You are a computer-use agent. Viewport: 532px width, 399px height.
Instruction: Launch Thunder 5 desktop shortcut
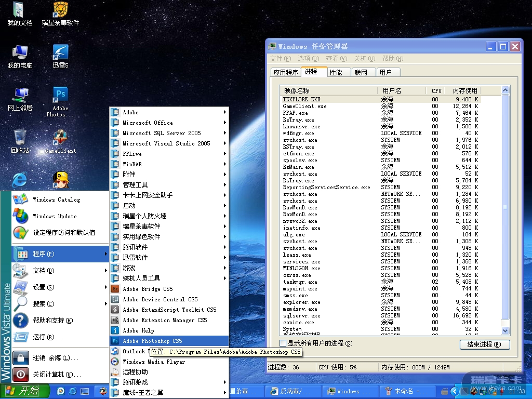[x=60, y=52]
